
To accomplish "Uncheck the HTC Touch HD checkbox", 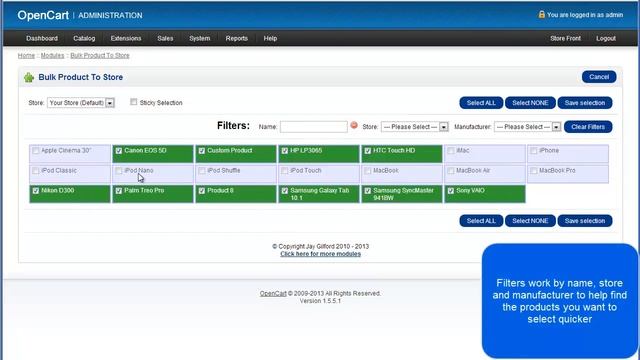I will 368,151.
